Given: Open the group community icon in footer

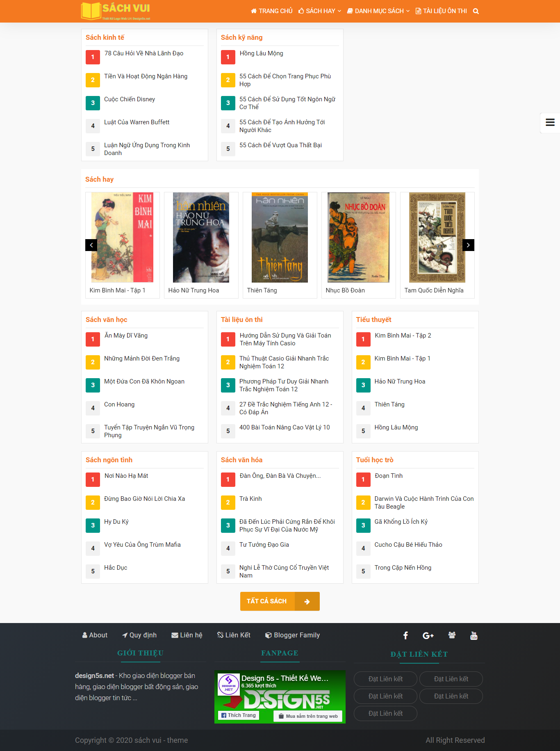Looking at the screenshot, I should click(x=452, y=635).
